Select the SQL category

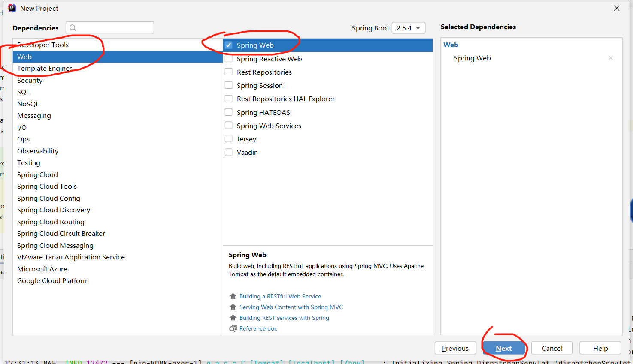click(x=118, y=92)
